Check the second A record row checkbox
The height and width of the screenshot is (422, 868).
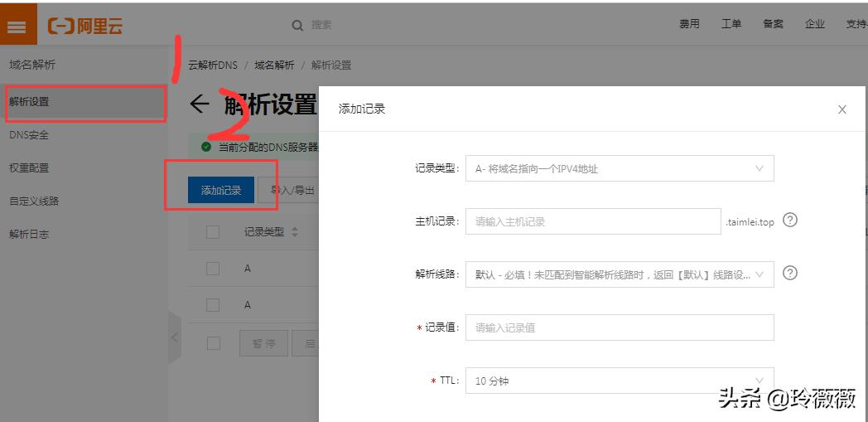(x=213, y=305)
